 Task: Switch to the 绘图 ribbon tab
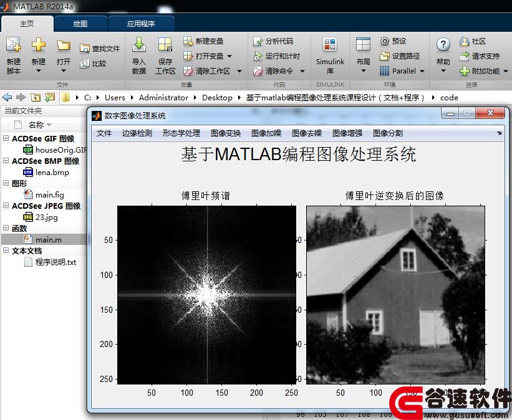[80, 24]
